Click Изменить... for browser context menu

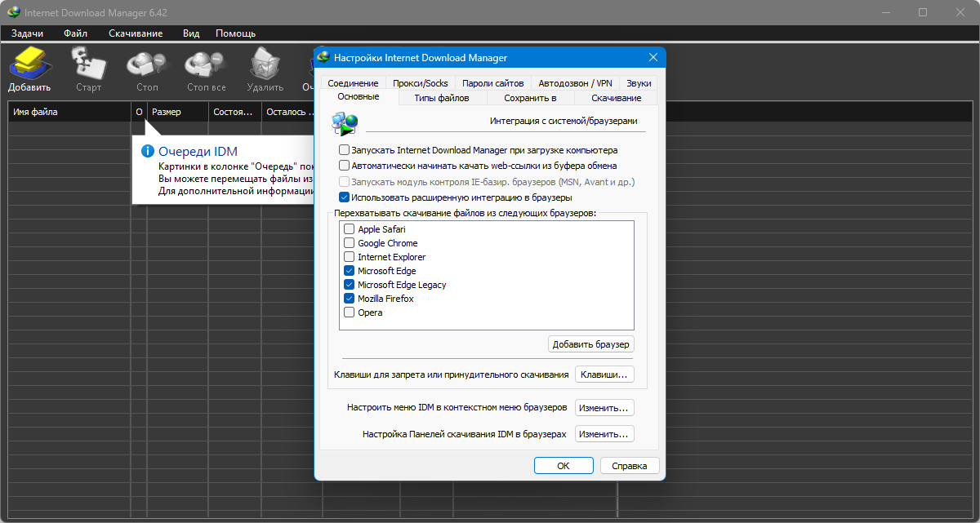coord(605,407)
